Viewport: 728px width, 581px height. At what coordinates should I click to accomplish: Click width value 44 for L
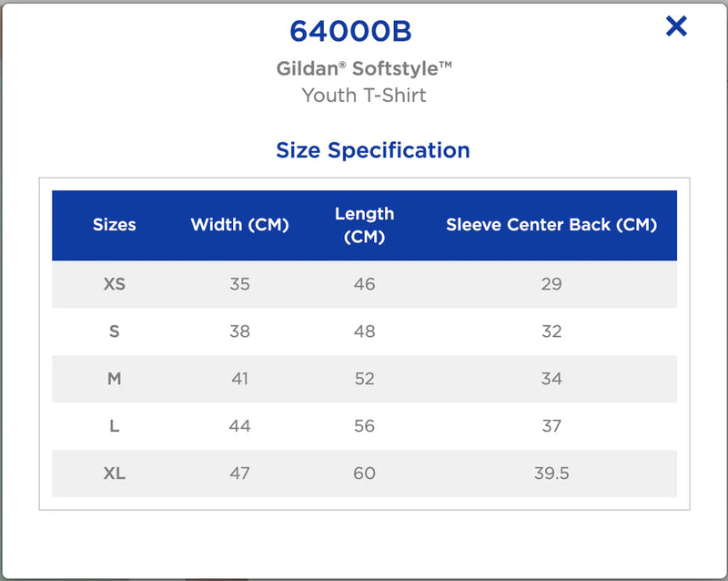tap(240, 426)
